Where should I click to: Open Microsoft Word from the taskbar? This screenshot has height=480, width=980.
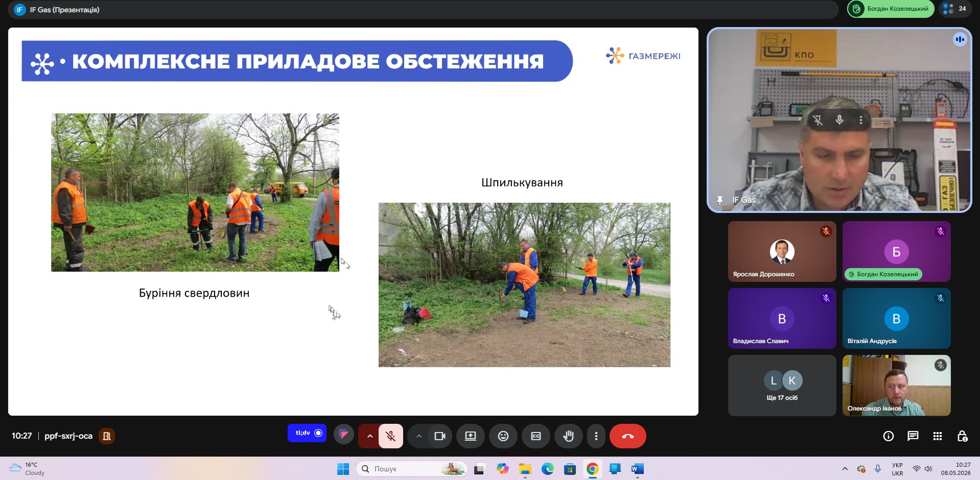pos(637,469)
